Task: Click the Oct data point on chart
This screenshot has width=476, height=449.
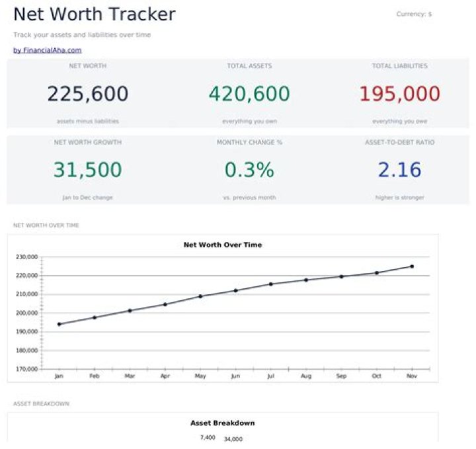Action: (377, 272)
